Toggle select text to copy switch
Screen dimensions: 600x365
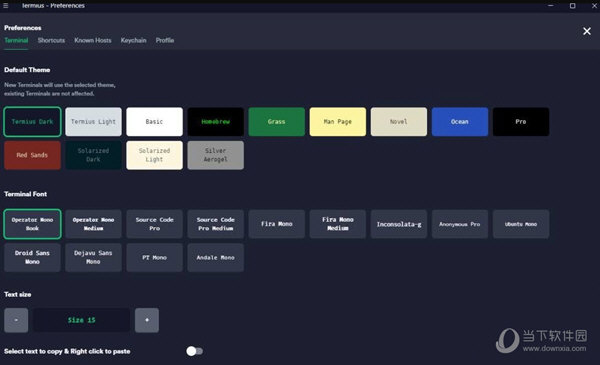pos(194,351)
